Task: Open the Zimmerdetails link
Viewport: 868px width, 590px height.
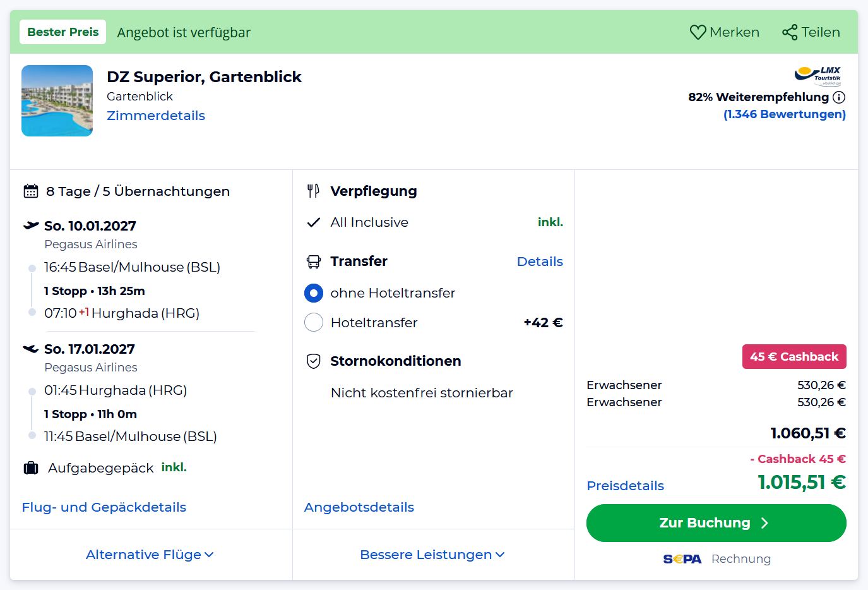Action: tap(156, 116)
